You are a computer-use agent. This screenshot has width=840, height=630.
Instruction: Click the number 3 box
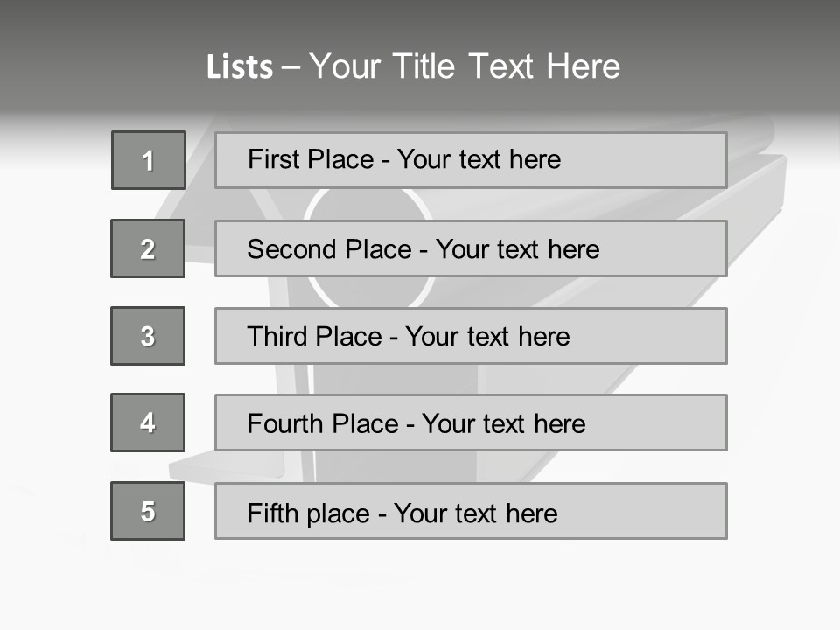coord(148,336)
